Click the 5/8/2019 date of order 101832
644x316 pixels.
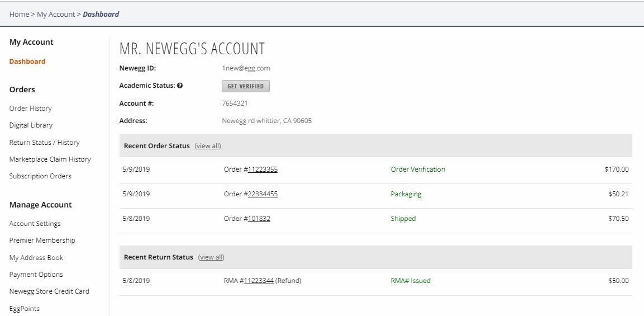tap(136, 219)
